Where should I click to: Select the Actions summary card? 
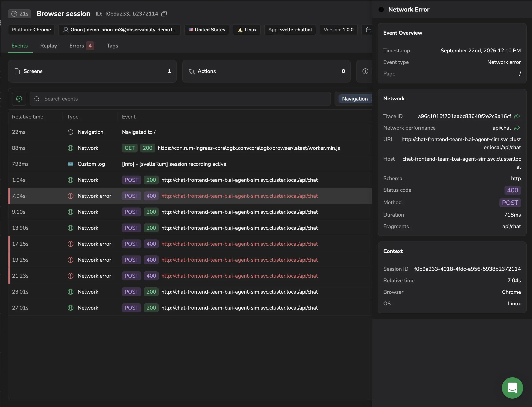point(266,71)
